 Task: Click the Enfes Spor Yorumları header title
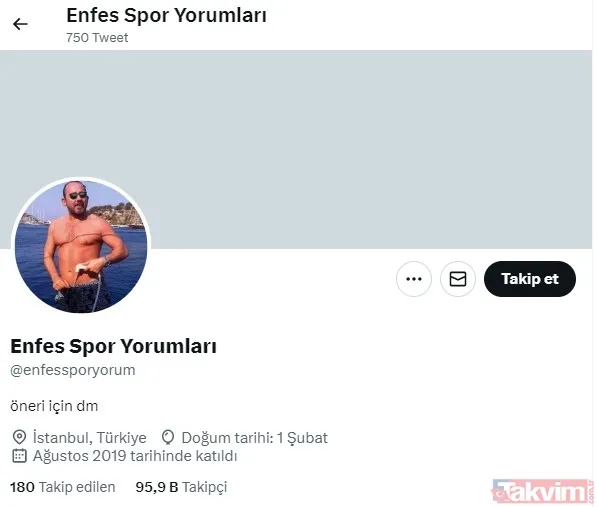(x=166, y=16)
